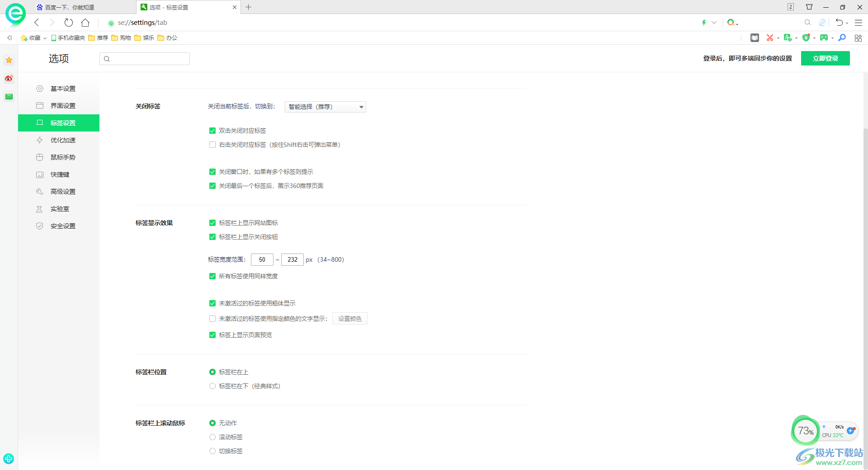
Task: Toggle 关闭窗口时，如果有多个标签则提示 checkbox
Action: pyautogui.click(x=212, y=172)
